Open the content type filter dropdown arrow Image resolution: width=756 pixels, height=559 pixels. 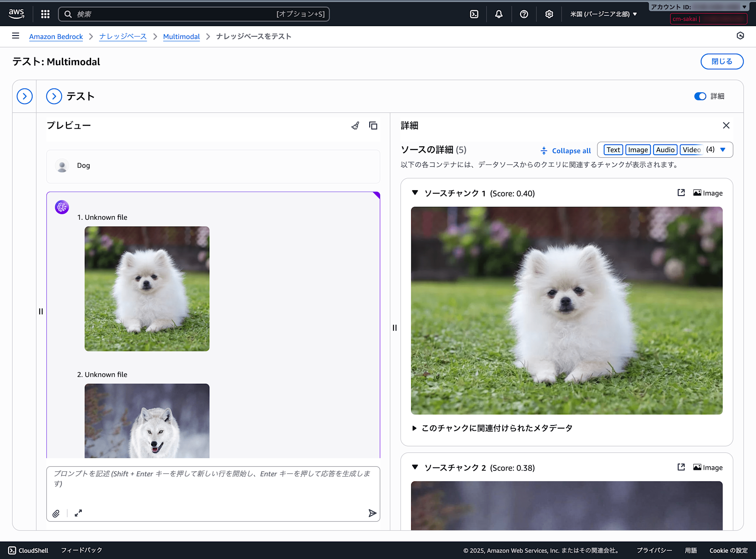coord(723,150)
